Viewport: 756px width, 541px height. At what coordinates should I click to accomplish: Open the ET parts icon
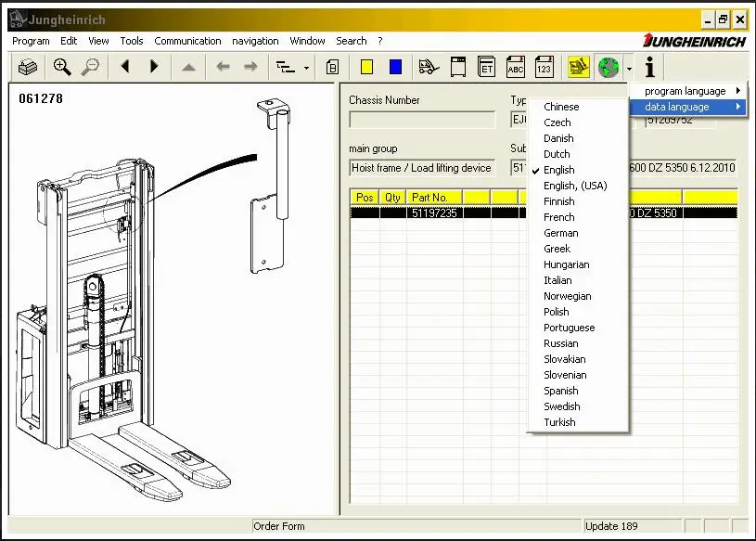pyautogui.click(x=486, y=67)
